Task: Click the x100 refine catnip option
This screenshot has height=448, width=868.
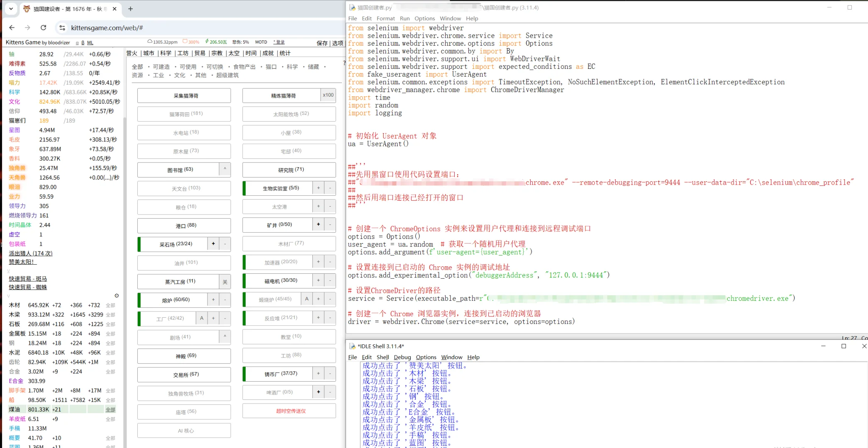Action: point(328,95)
